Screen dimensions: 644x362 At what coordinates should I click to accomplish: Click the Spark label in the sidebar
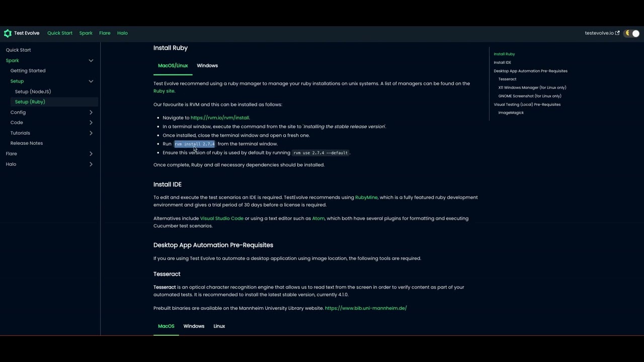pyautogui.click(x=13, y=60)
